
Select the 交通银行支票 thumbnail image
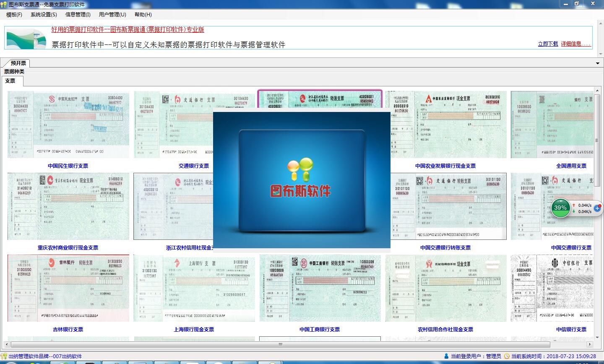pos(173,125)
